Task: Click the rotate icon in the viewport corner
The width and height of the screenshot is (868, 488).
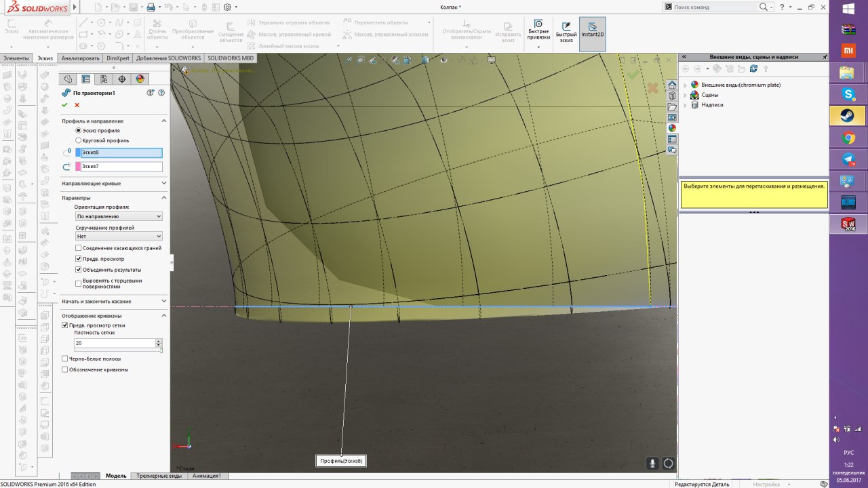Action: click(x=668, y=464)
